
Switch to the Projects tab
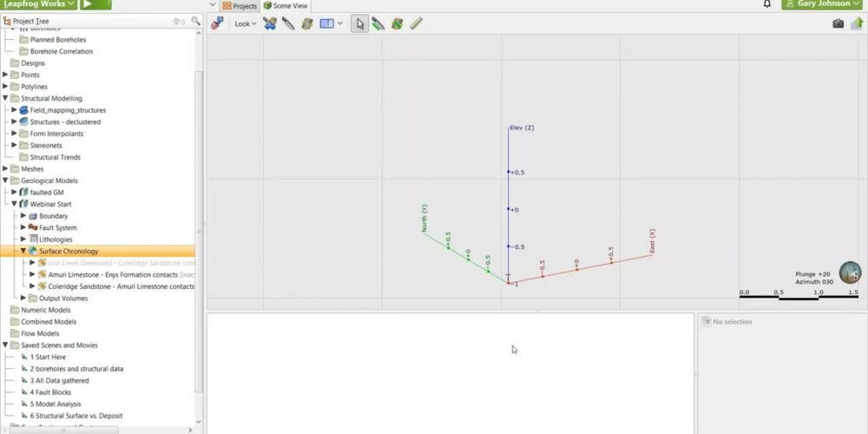(240, 5)
